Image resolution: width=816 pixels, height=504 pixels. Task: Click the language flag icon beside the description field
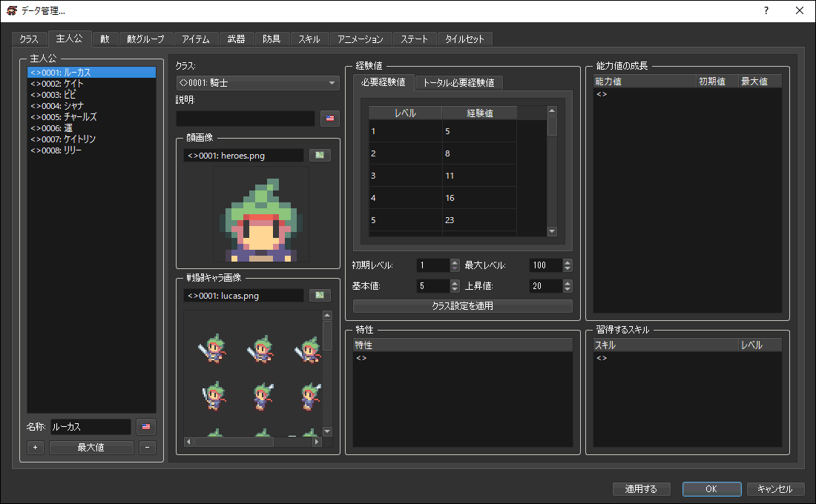329,118
